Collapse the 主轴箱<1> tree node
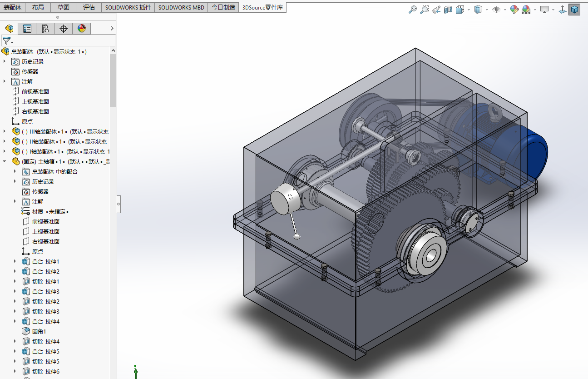 [5, 161]
